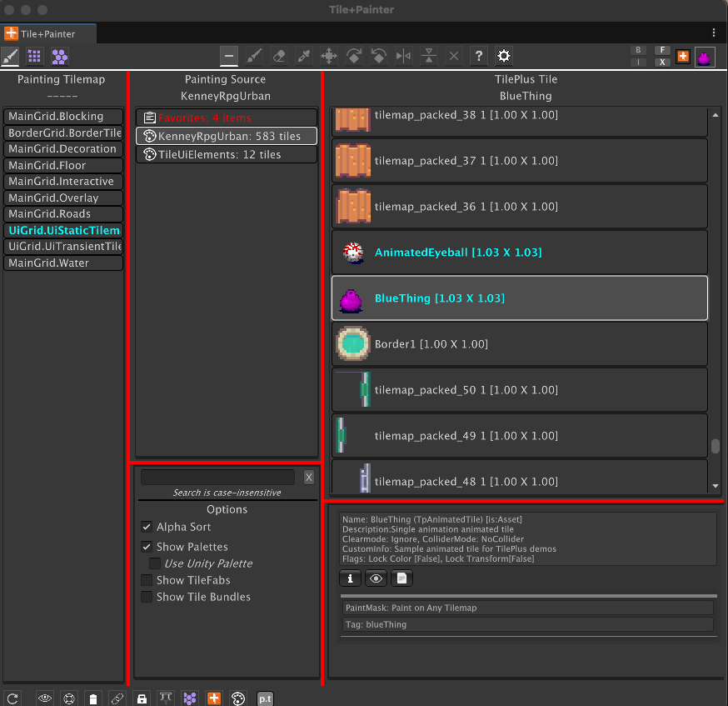Open Favorites: 4 items source
Viewport: 728px width, 706px height.
226,118
